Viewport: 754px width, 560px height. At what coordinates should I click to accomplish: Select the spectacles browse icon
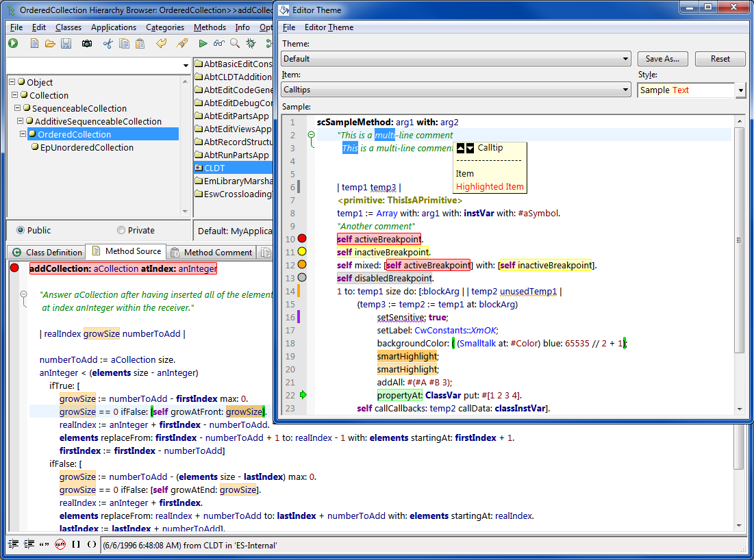click(219, 43)
